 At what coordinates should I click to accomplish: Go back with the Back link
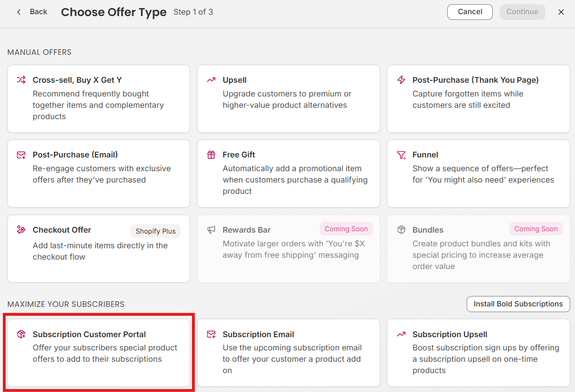tap(38, 11)
